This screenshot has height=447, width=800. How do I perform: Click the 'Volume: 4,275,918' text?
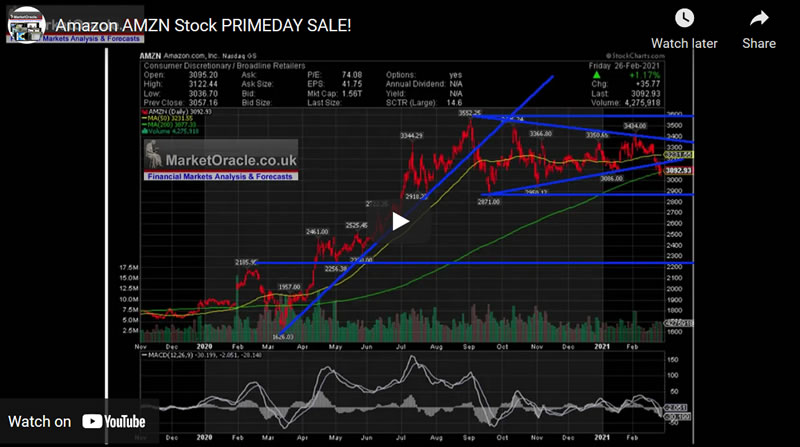click(626, 103)
